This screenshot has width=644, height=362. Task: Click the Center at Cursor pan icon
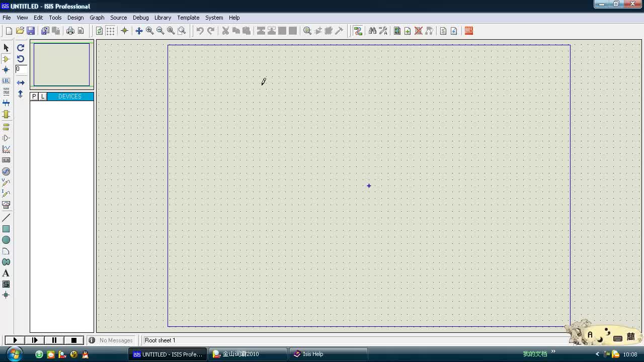139,31
